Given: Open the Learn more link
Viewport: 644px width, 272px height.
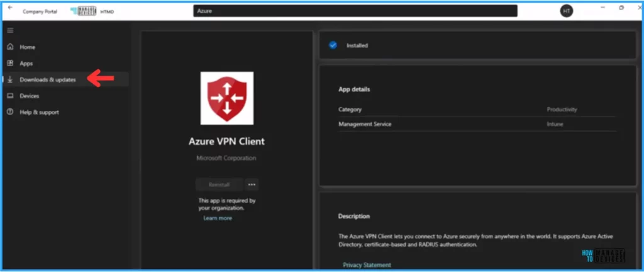Looking at the screenshot, I should (218, 218).
